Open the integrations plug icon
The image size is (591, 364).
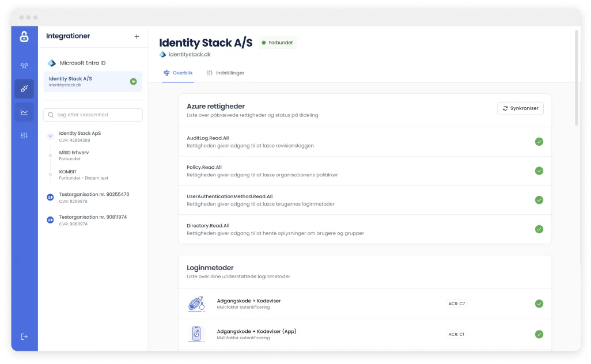point(24,89)
